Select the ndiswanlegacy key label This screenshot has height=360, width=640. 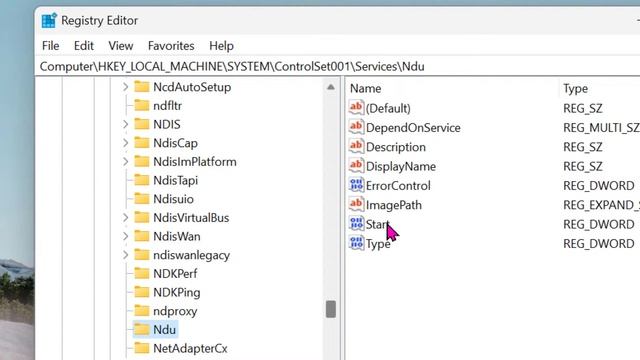[191, 255]
